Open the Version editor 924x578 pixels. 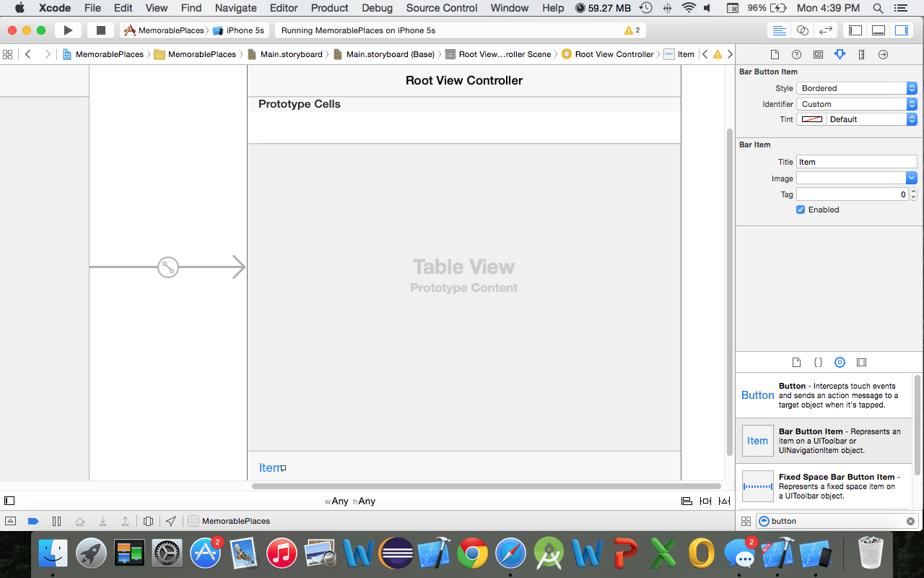pos(826,30)
